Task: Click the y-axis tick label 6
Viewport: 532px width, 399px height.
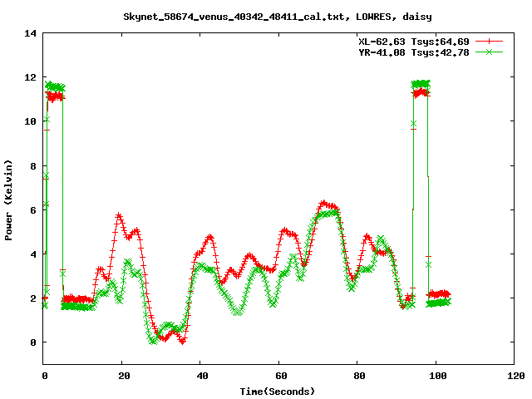Action: point(33,210)
